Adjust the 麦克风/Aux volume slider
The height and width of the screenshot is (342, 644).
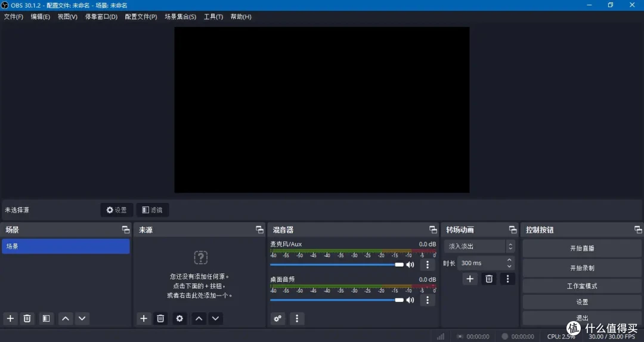tap(337, 265)
